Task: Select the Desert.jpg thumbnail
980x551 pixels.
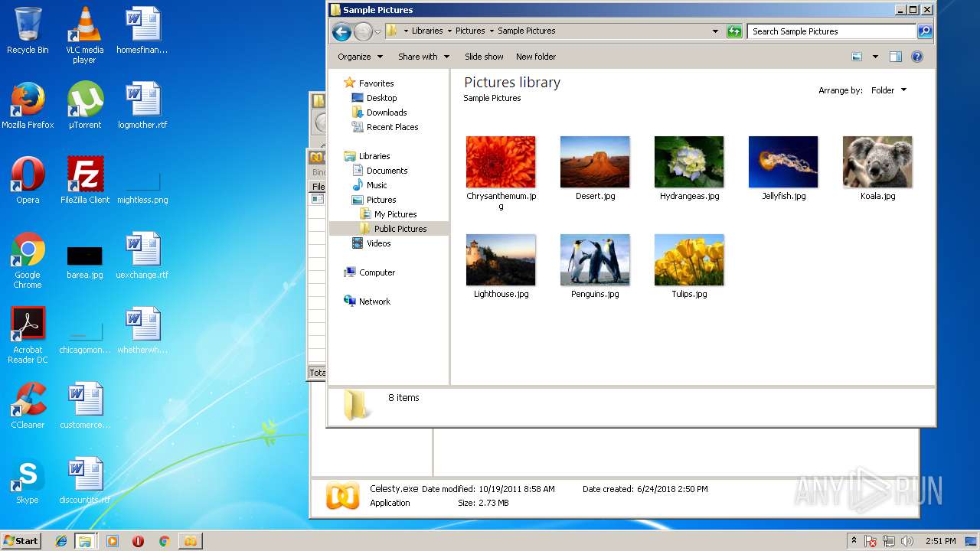Action: point(595,162)
